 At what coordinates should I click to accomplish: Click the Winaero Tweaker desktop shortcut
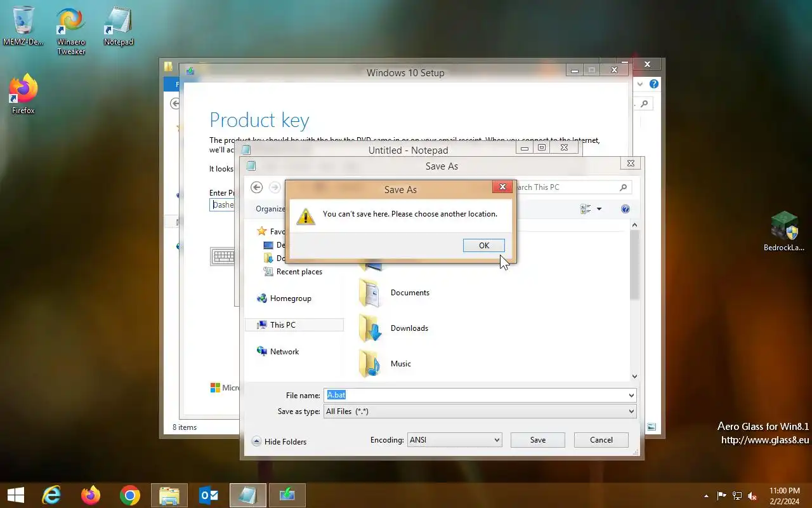point(71,32)
